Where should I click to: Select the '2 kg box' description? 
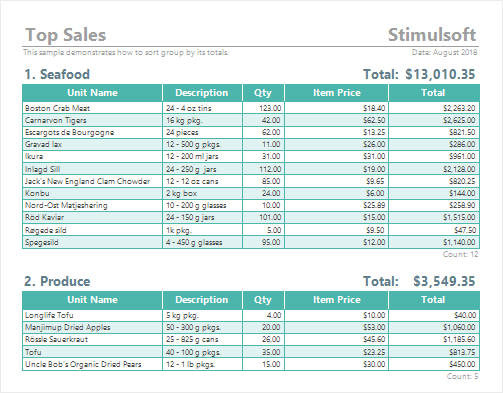pyautogui.click(x=202, y=193)
